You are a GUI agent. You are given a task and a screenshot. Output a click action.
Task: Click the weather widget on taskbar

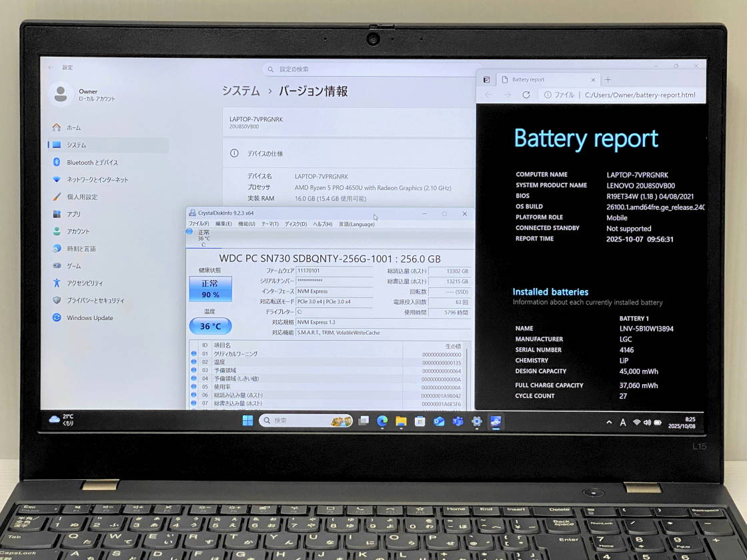(61, 420)
